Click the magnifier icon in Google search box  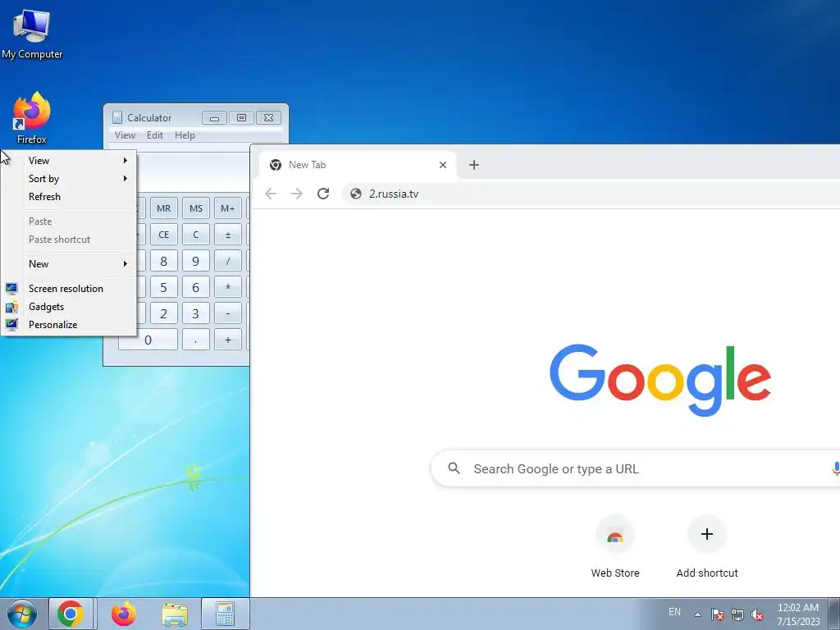pos(454,468)
